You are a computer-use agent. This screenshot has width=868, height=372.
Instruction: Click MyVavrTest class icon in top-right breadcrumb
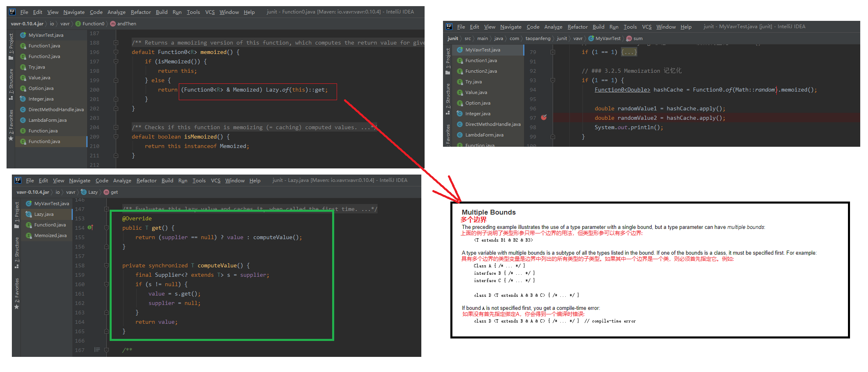coord(591,38)
